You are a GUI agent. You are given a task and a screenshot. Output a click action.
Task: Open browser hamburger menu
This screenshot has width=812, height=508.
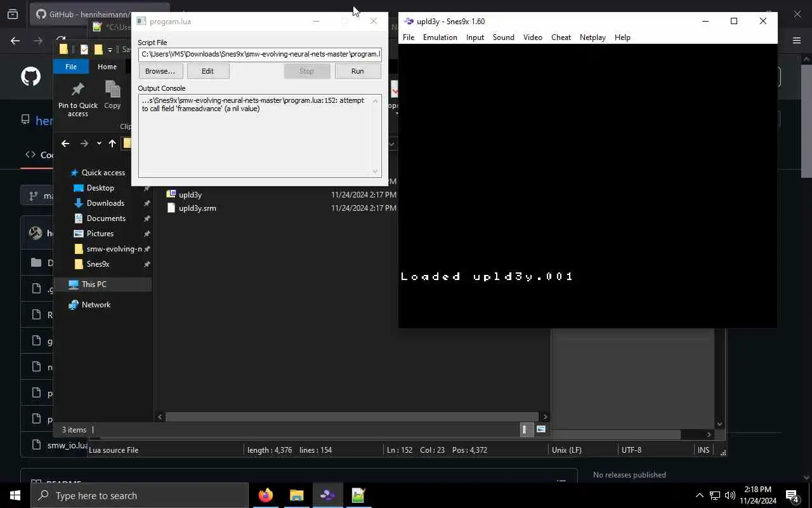pos(797,41)
